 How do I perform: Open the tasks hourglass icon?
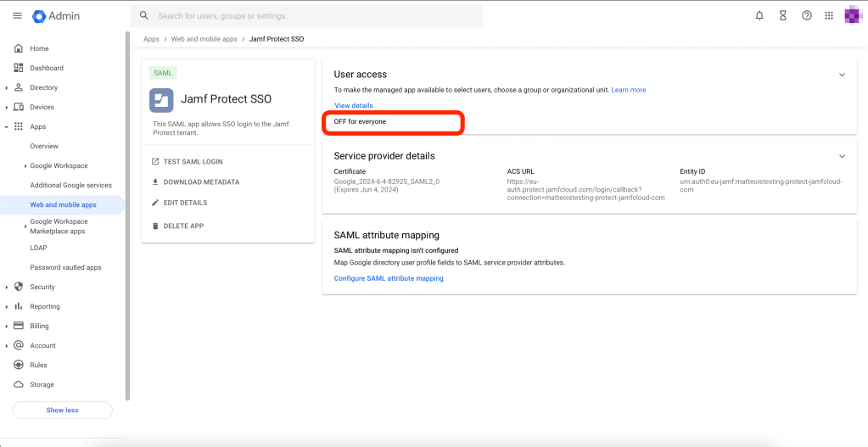(783, 16)
